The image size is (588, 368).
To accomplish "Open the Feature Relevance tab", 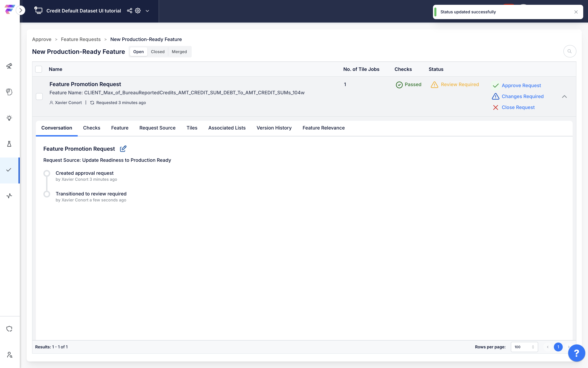I will [x=323, y=128].
